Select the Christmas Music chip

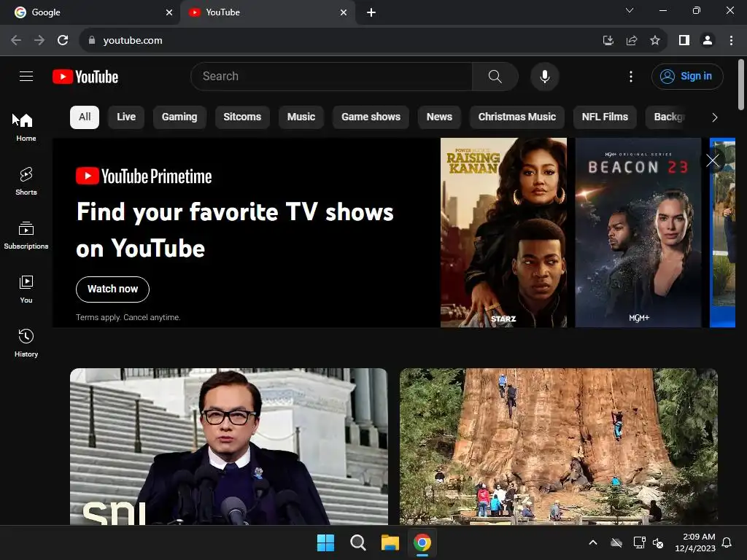[x=517, y=117]
